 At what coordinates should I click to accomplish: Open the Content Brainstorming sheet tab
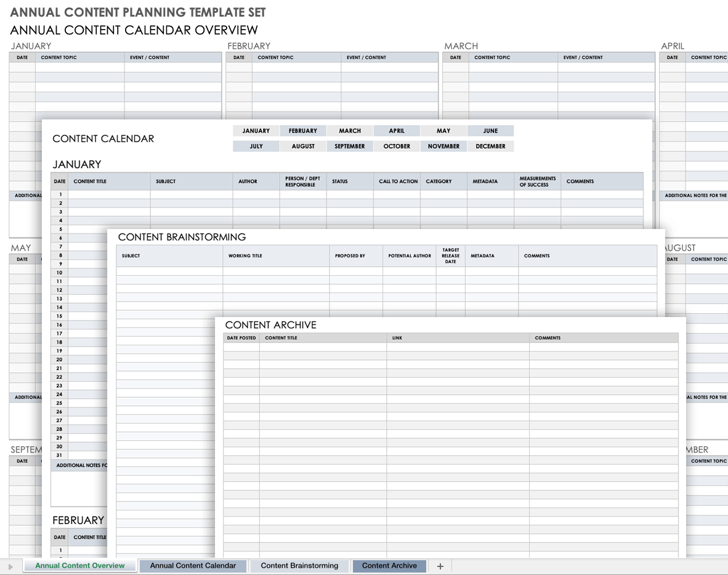pyautogui.click(x=299, y=566)
